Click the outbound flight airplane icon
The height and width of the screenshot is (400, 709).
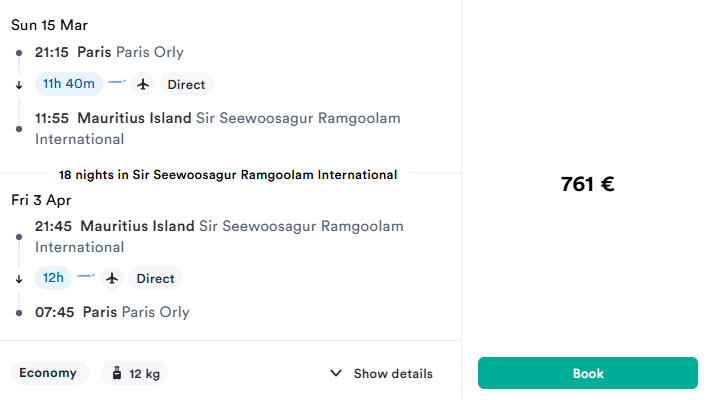coord(143,84)
